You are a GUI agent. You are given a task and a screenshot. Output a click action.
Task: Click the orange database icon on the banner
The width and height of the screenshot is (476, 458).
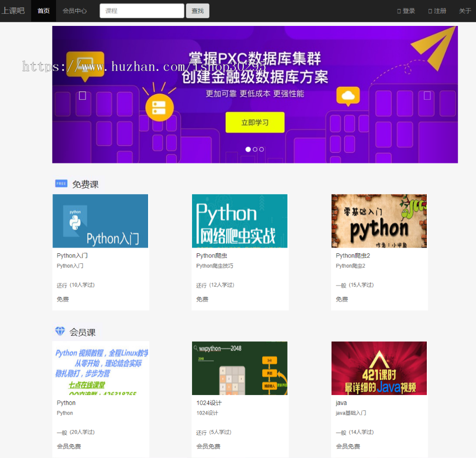(159, 106)
